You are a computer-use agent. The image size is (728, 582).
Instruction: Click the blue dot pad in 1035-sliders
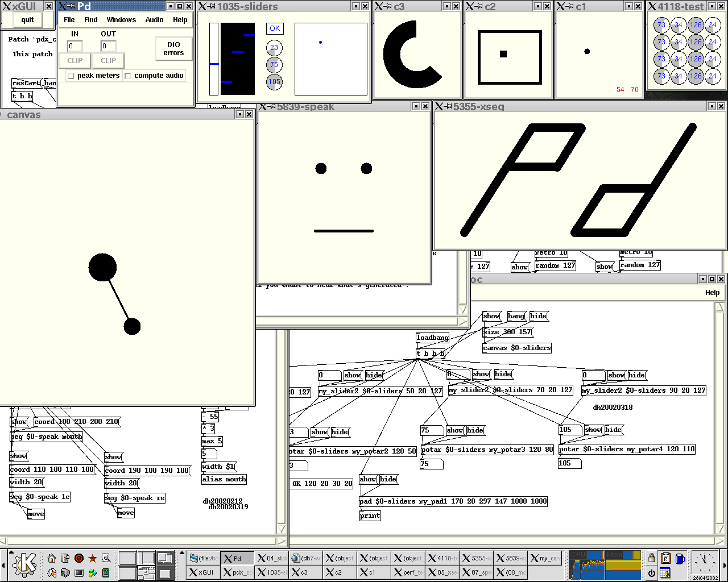point(331,59)
